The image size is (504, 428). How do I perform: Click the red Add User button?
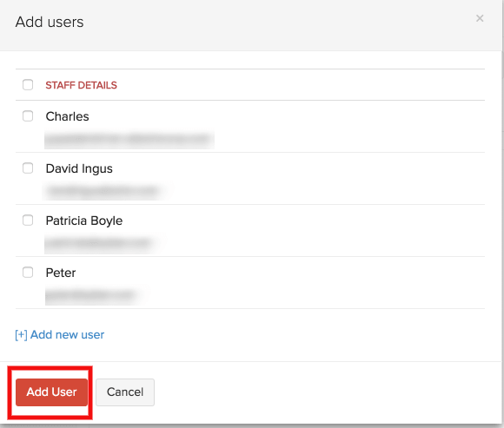point(52,392)
